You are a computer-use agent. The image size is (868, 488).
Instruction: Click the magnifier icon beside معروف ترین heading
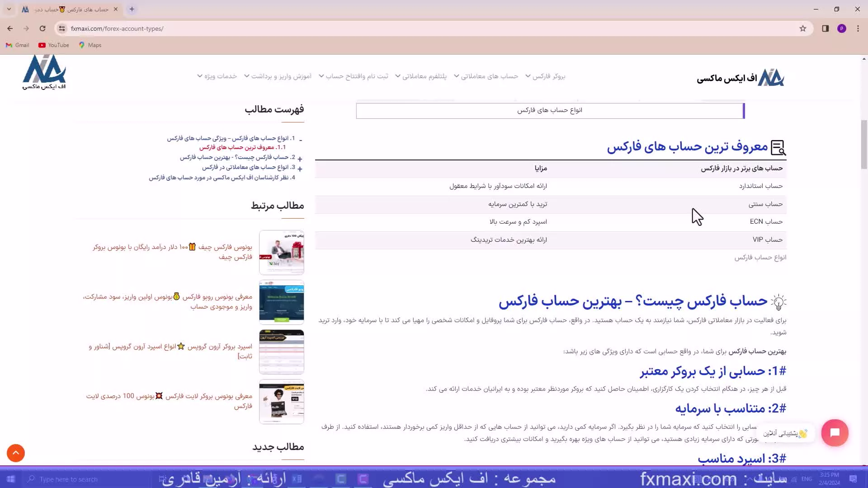click(778, 148)
